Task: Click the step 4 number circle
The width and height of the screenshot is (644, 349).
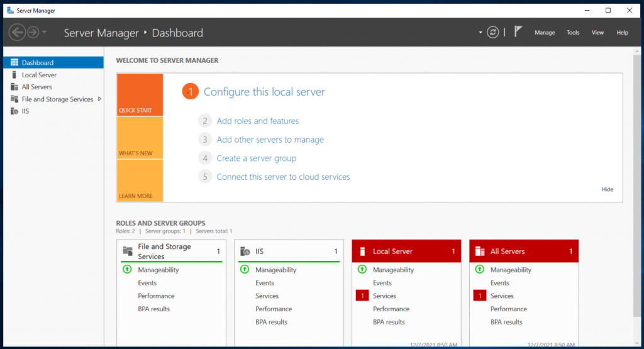Action: (x=205, y=158)
